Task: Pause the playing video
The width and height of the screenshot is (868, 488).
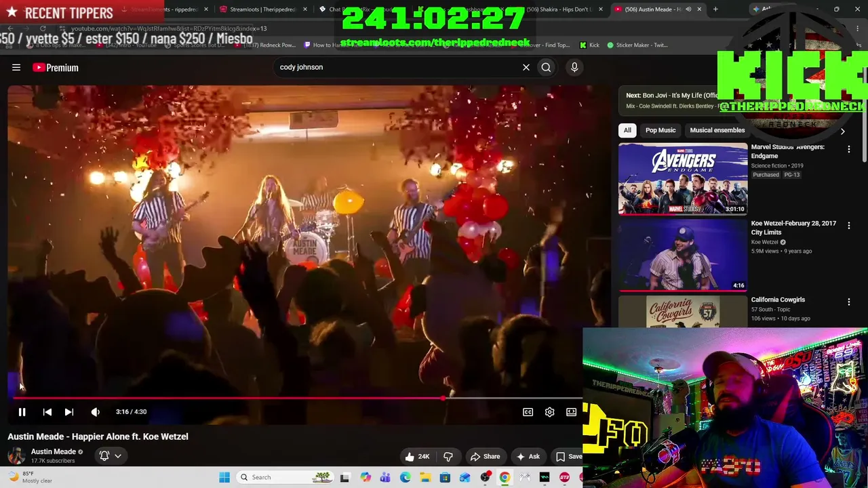Action: tap(22, 411)
